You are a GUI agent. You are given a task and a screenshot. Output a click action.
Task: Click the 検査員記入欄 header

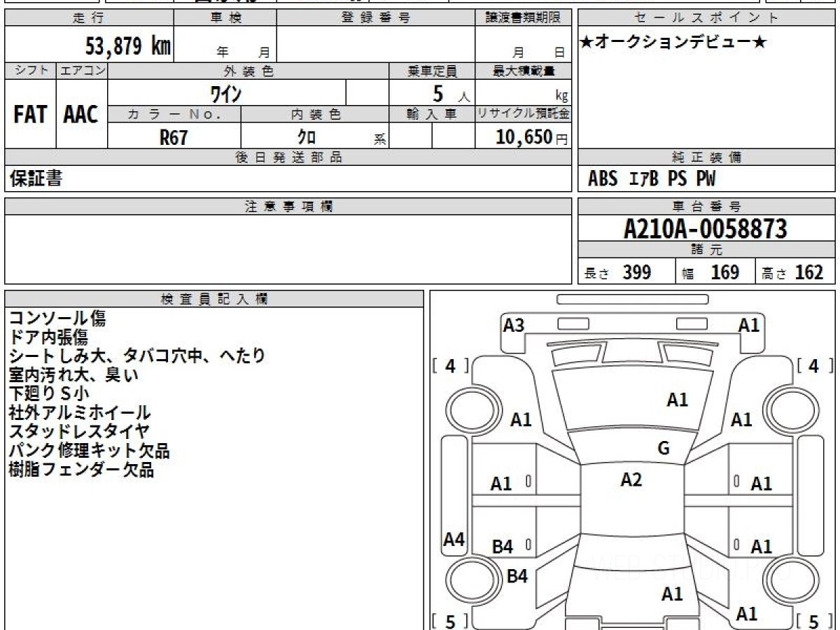(214, 299)
